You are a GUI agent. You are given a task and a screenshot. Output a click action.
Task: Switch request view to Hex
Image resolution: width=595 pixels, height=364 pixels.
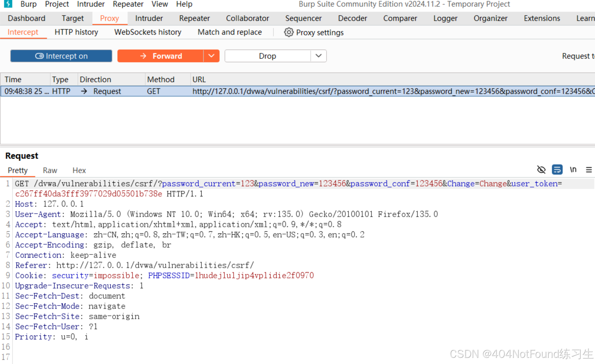(x=79, y=170)
